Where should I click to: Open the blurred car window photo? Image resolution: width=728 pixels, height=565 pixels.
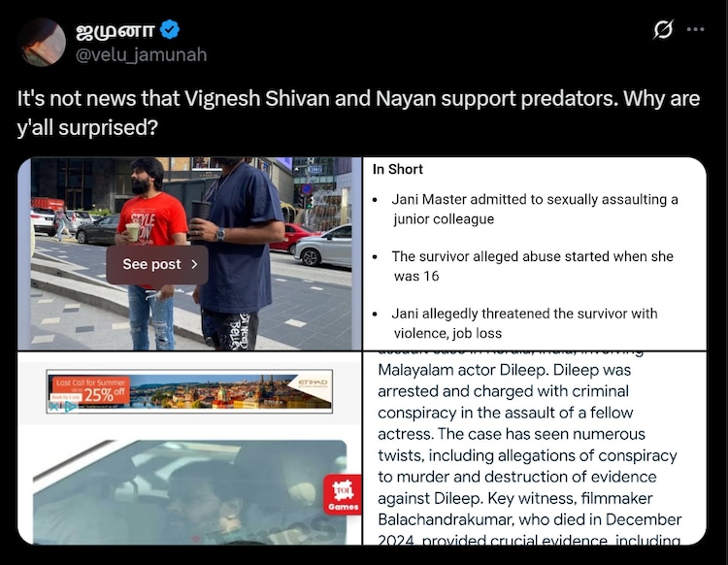point(189,492)
